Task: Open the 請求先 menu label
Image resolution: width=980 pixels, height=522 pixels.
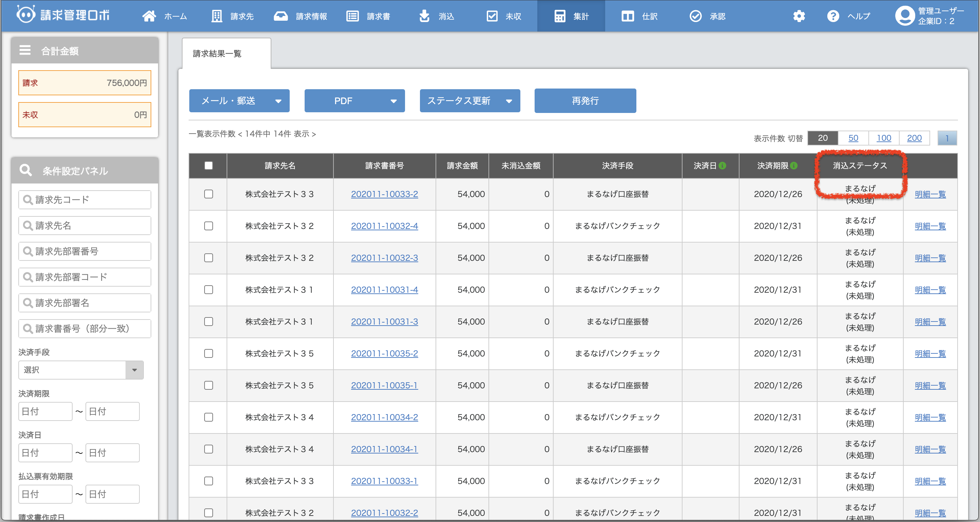Action: click(242, 16)
